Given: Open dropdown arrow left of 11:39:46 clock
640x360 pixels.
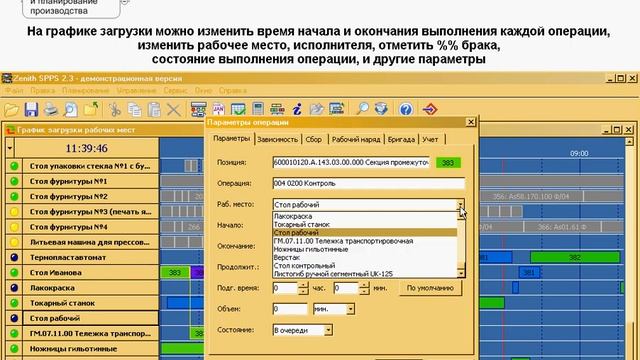Looking at the screenshot, I should 10,148.
